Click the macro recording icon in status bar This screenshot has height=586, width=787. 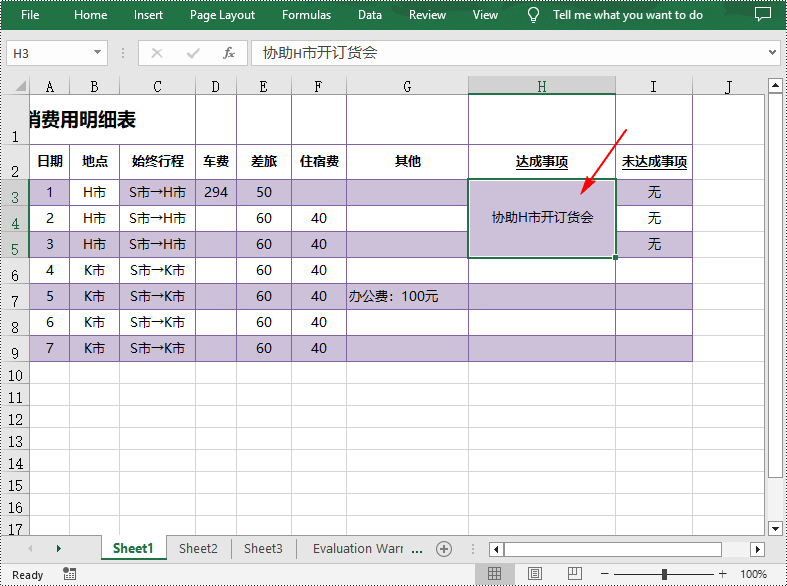pos(70,574)
